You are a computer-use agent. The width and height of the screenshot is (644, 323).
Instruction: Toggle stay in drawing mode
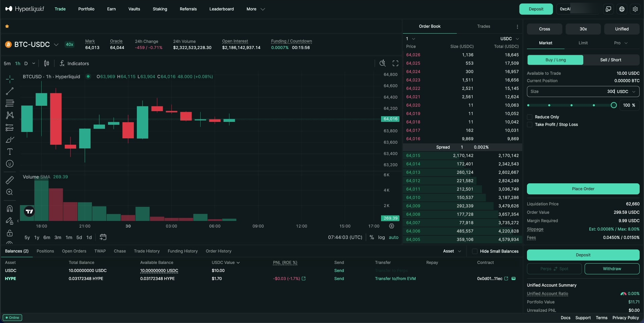click(x=10, y=221)
